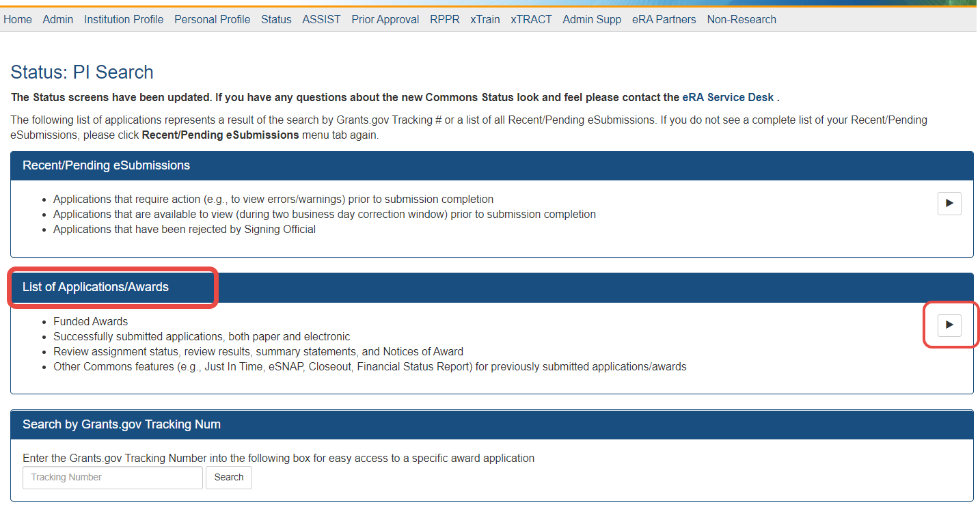Focus the Tracking Number input field
Image resolution: width=980 pixels, height=505 pixels.
coord(113,477)
